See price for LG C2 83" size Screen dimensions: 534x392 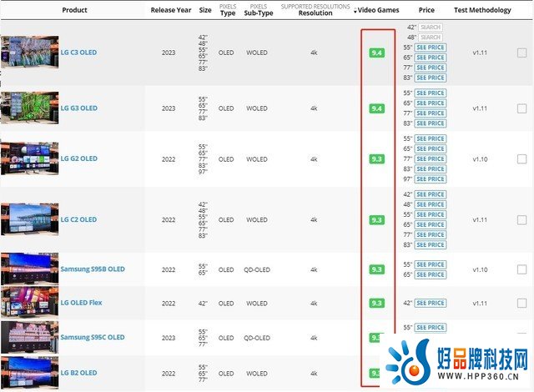tap(431, 244)
